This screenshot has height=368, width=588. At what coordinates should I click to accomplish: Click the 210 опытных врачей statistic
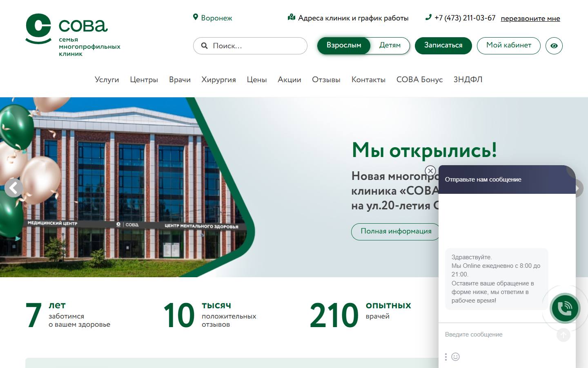361,315
